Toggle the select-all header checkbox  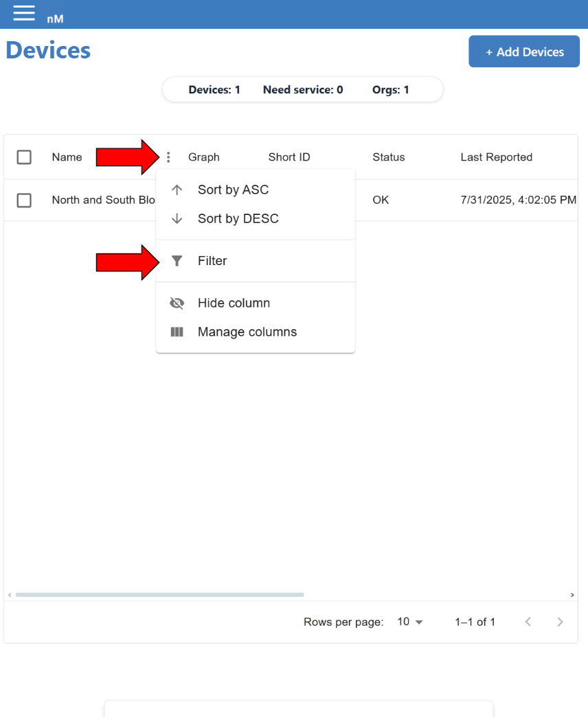[24, 157]
